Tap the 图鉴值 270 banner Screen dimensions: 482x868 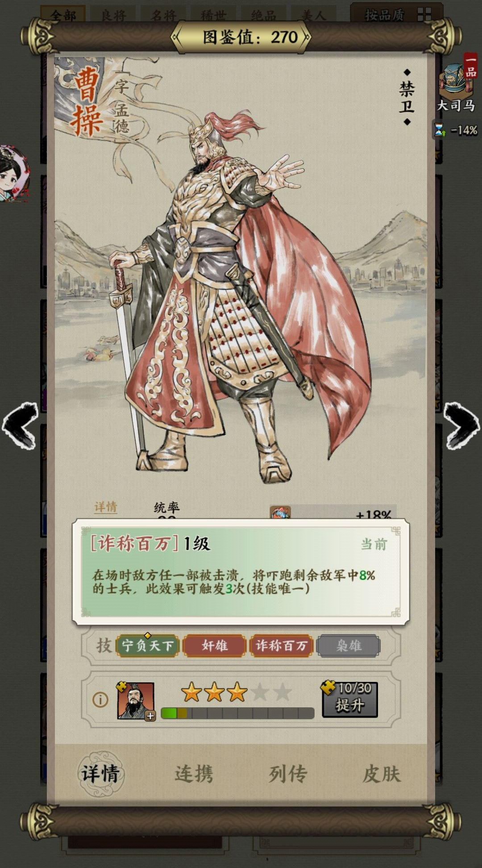(241, 37)
